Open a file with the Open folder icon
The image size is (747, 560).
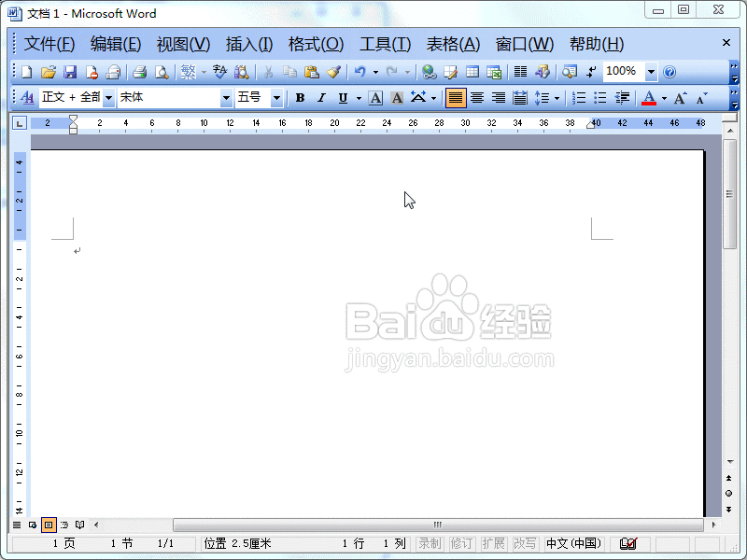click(x=49, y=72)
